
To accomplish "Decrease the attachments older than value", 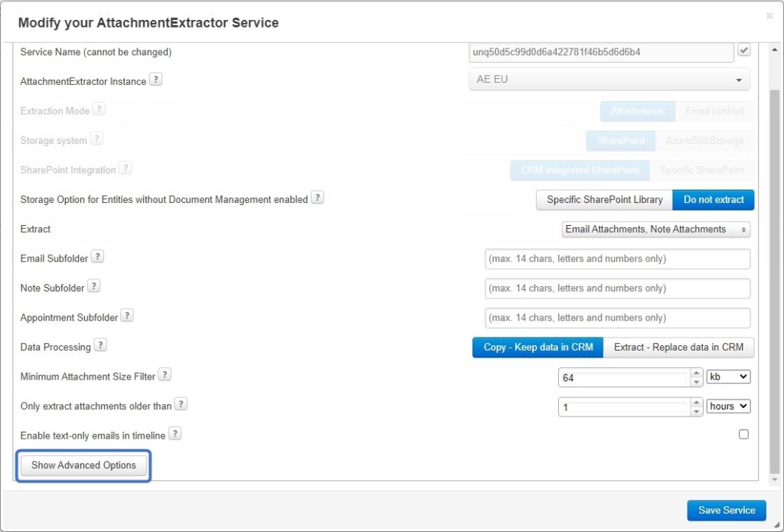I will 697,412.
